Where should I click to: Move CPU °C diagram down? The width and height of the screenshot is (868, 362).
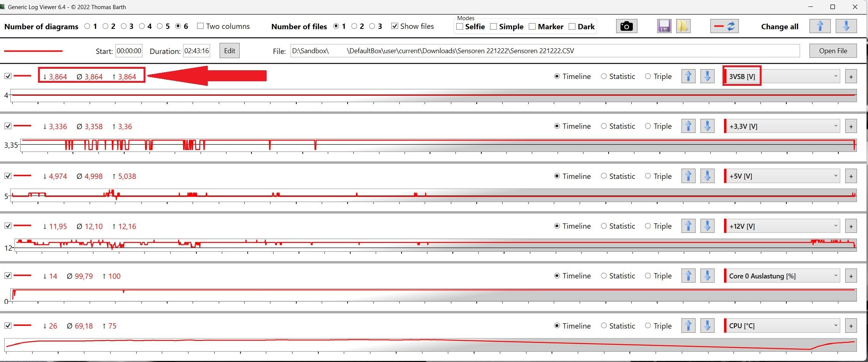click(x=707, y=326)
